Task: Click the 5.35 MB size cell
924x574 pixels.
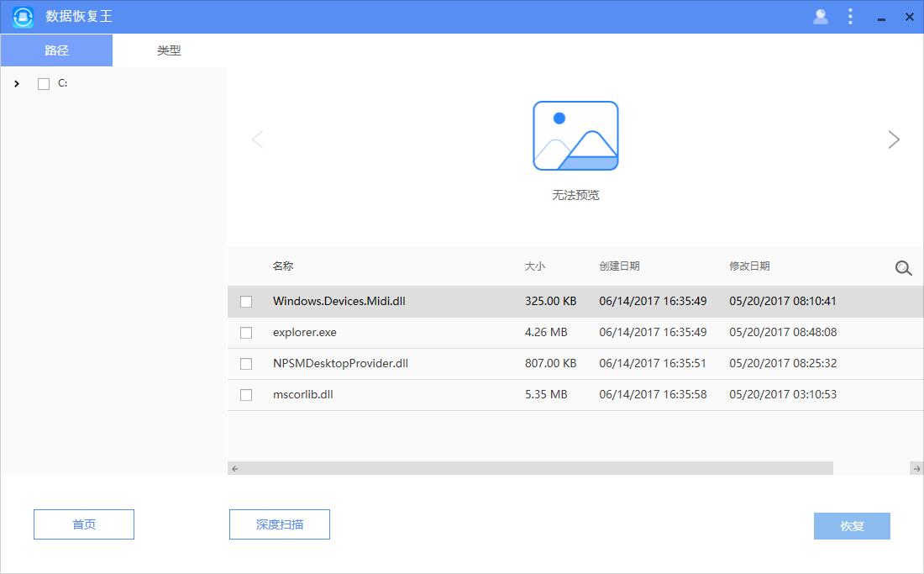Action: pos(546,394)
